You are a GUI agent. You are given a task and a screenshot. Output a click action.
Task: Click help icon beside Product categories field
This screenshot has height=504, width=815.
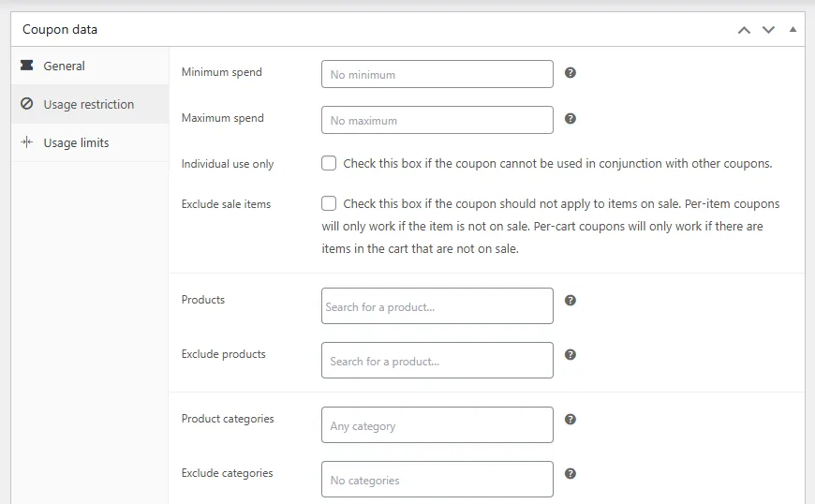570,420
